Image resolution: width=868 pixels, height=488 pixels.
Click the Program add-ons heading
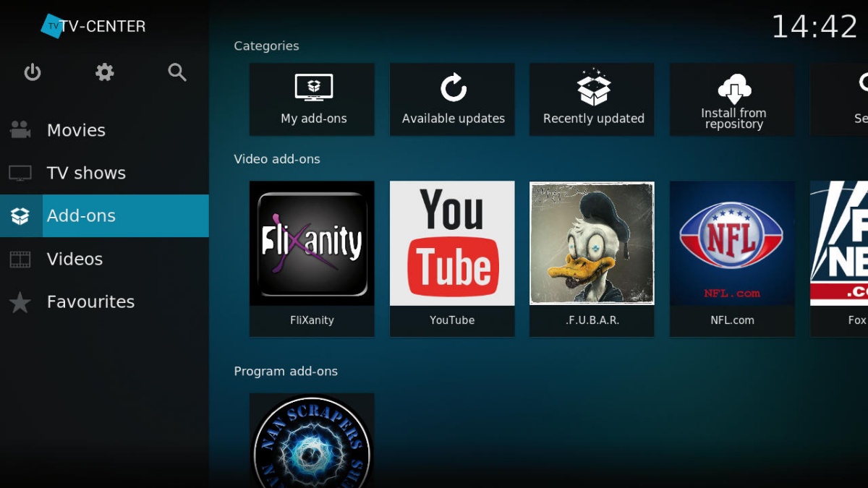pos(286,372)
